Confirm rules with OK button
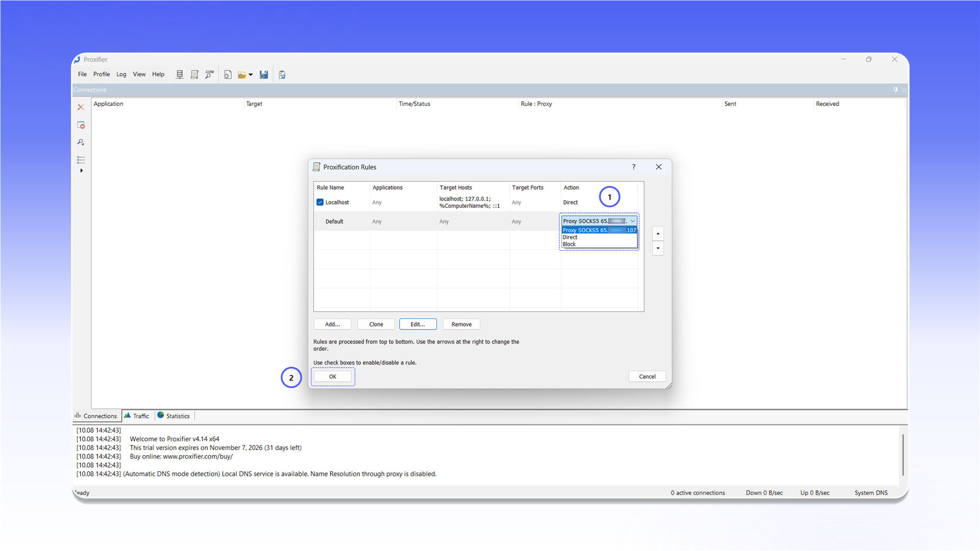Screen dimensions: 980x551 pos(333,377)
